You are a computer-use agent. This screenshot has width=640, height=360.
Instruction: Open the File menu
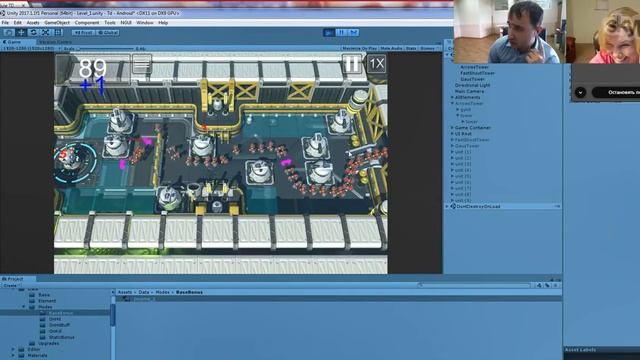[5, 23]
